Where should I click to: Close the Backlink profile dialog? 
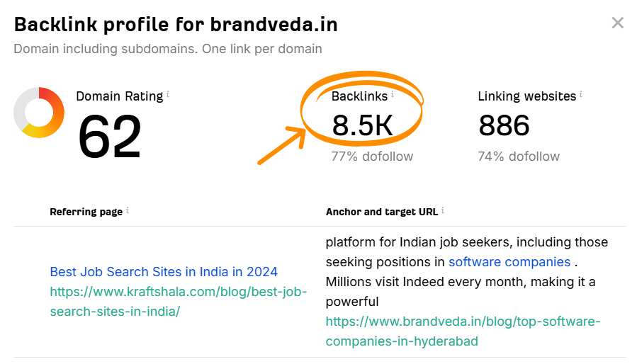coord(617,23)
